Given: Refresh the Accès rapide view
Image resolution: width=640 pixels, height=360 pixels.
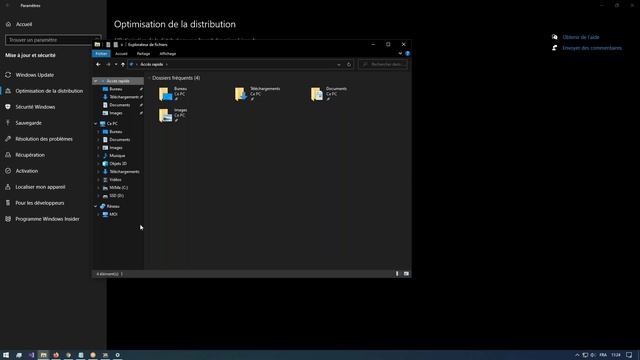Looking at the screenshot, I should point(349,64).
